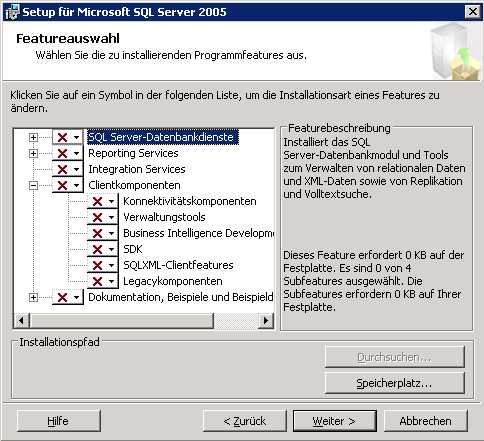Click red X icon beside Integration Services

pyautogui.click(x=62, y=169)
